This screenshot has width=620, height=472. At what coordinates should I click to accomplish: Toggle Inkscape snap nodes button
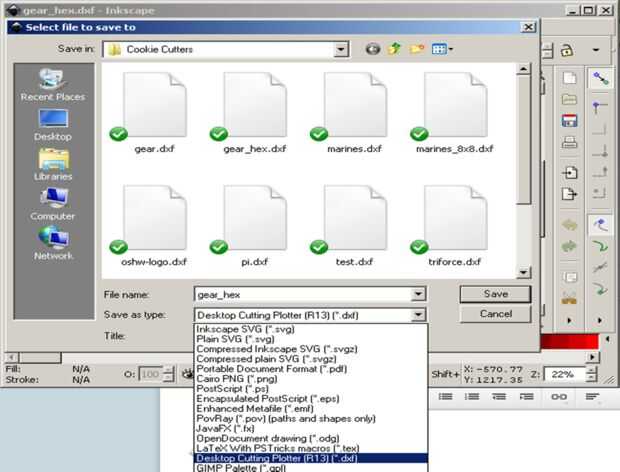coord(600,225)
